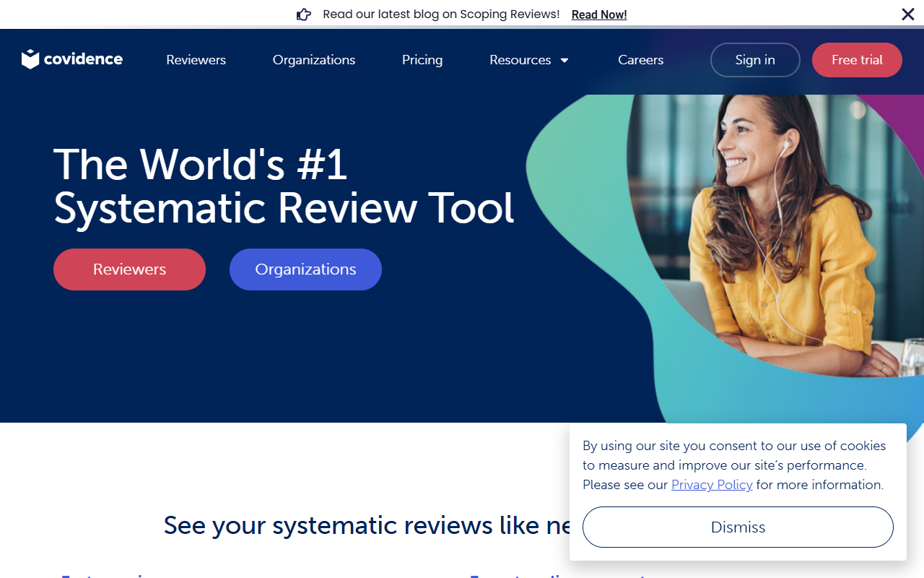Dismiss the cookie consent notice
The width and height of the screenshot is (924, 578).
coord(738,527)
